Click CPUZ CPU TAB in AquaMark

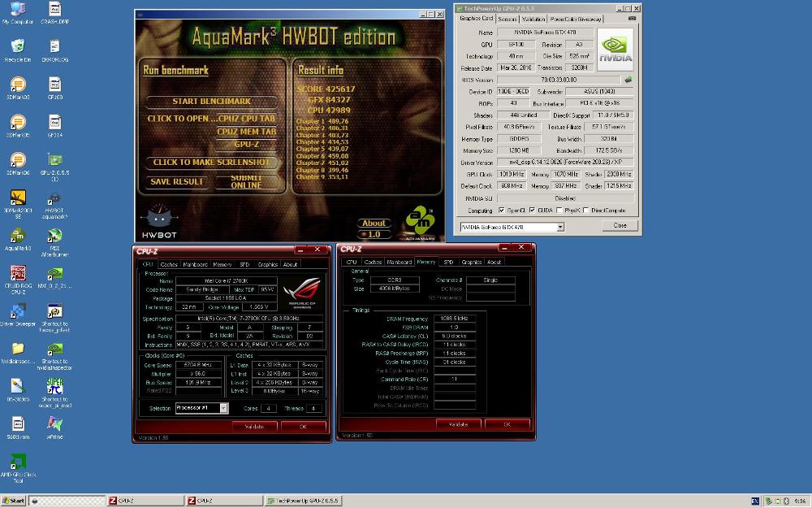pos(247,119)
